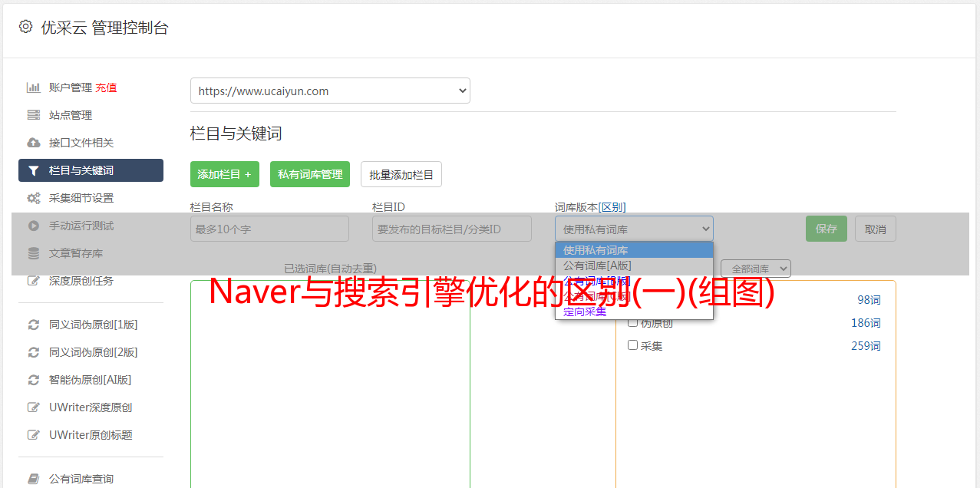Image resolution: width=980 pixels, height=488 pixels.
Task: Click the 186词 count
Action: click(866, 323)
